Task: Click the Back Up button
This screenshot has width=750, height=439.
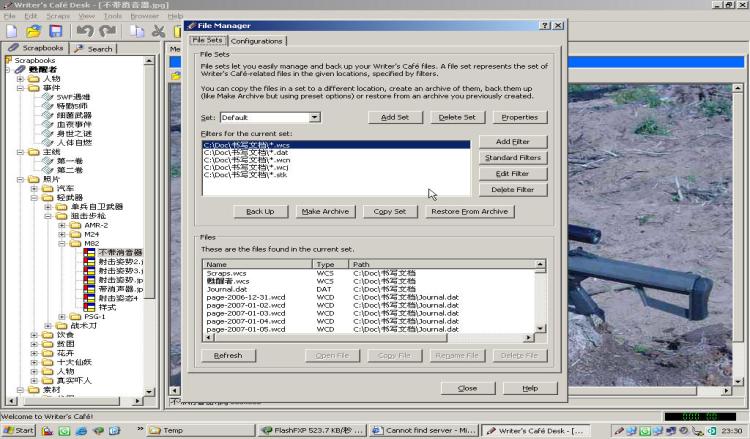Action: click(x=261, y=211)
